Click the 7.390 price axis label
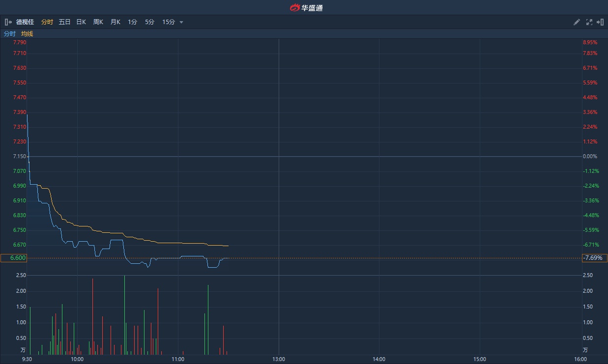Viewport: 608px width, 364px height. pos(20,112)
